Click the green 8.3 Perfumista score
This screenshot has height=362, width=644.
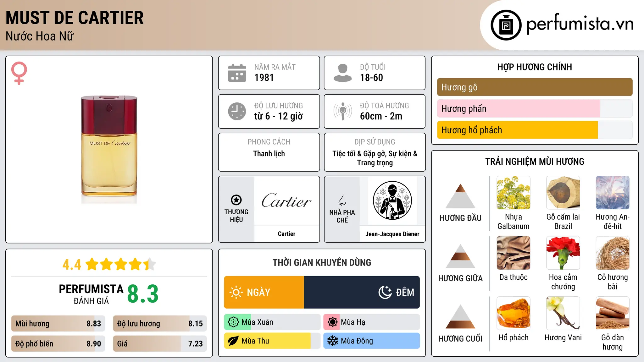coord(143,294)
